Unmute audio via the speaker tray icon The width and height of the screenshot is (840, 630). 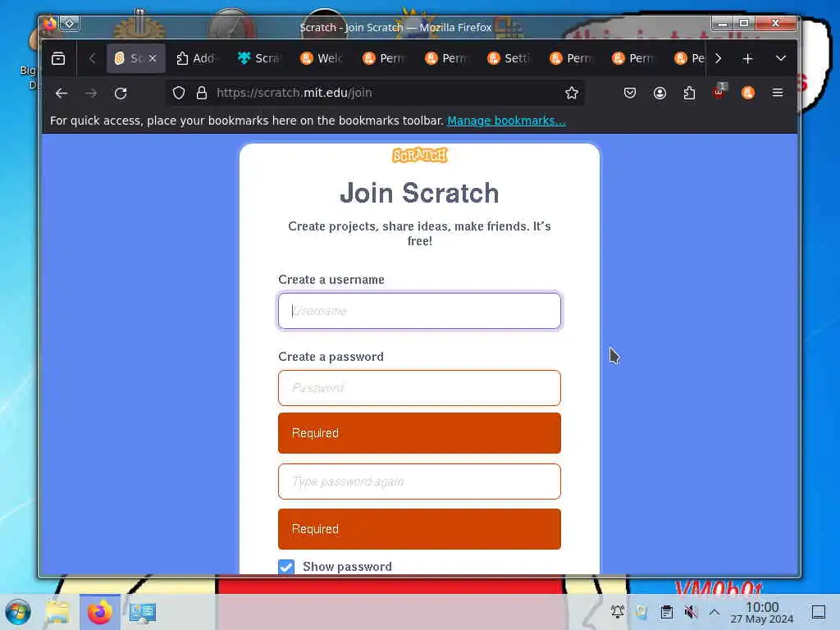point(691,611)
